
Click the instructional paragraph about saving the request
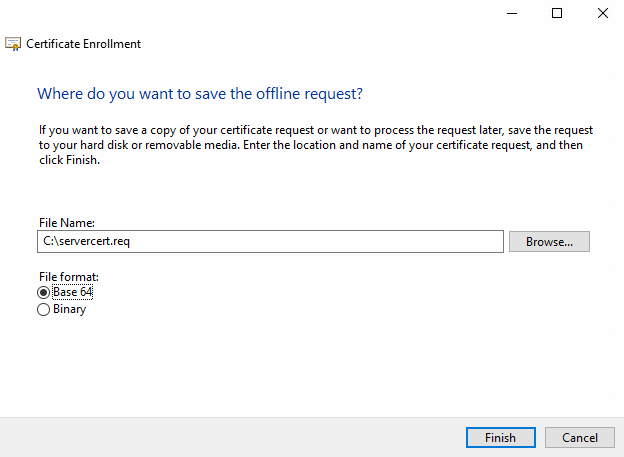click(310, 145)
